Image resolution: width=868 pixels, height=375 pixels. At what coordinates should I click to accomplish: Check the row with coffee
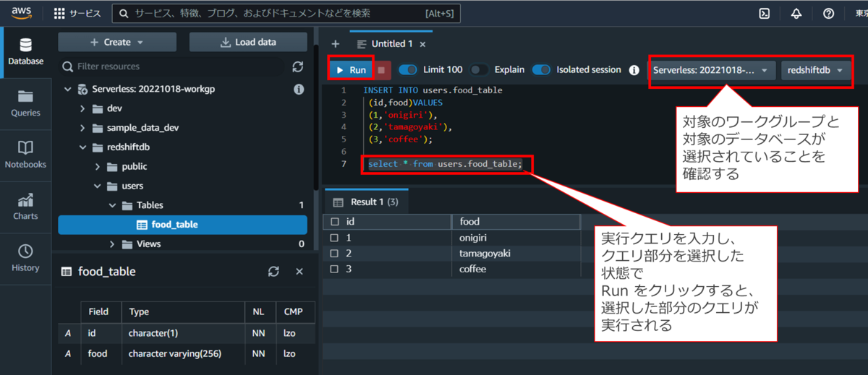(x=334, y=270)
